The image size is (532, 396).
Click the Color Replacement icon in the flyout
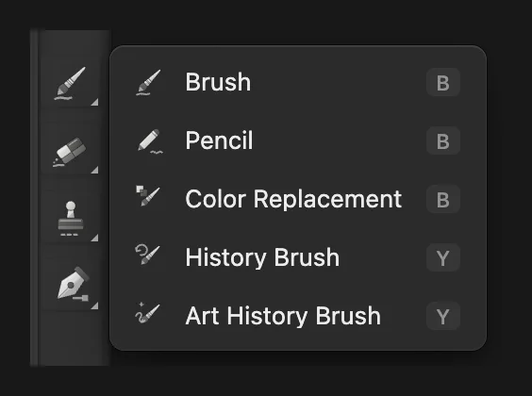tap(148, 196)
